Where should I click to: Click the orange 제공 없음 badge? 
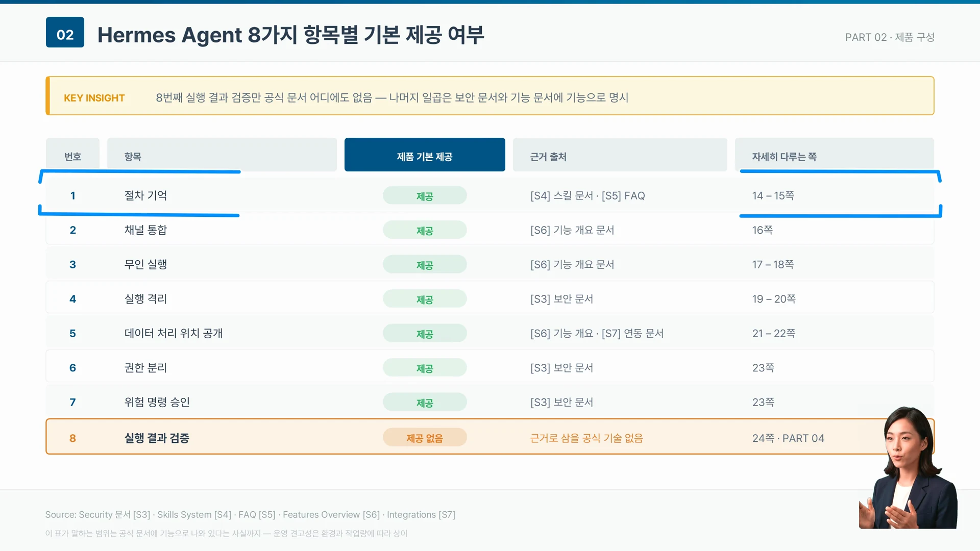pyautogui.click(x=425, y=438)
